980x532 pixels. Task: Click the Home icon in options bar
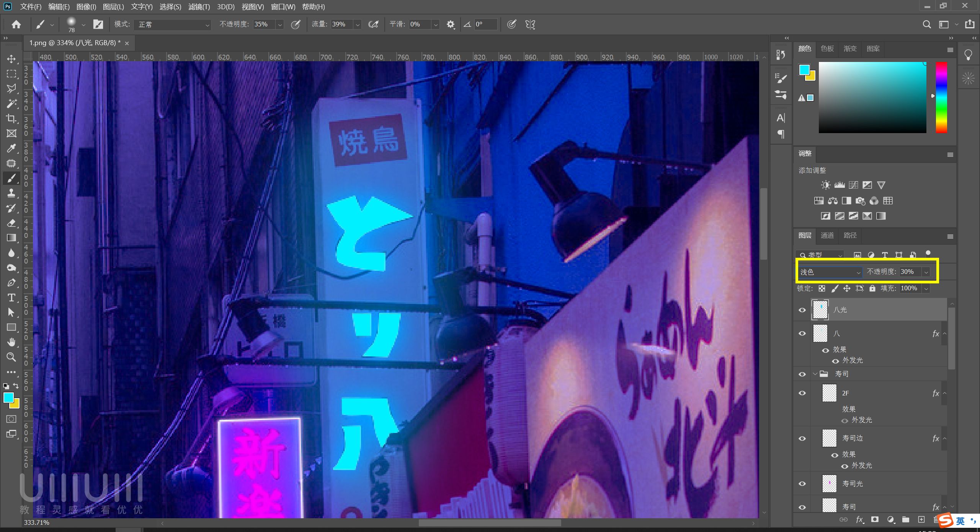(16, 24)
